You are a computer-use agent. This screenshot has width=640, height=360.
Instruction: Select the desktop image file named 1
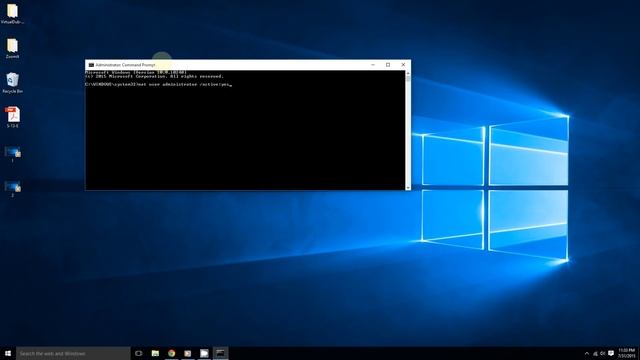coord(13,154)
